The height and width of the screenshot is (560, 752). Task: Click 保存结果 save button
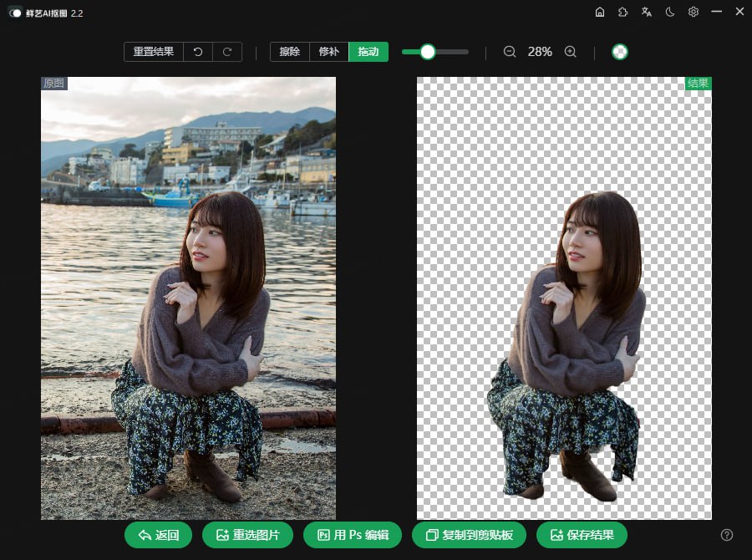point(582,535)
